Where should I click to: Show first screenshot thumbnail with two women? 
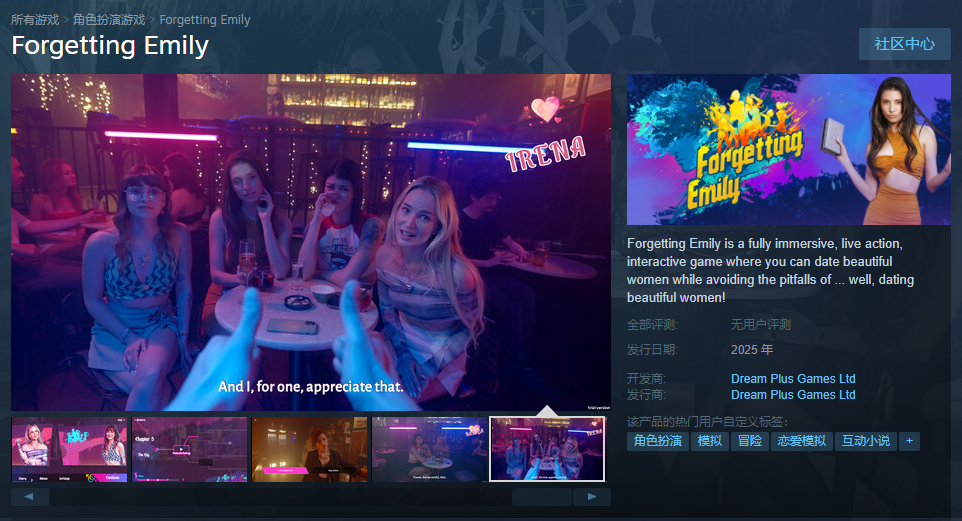tap(69, 449)
